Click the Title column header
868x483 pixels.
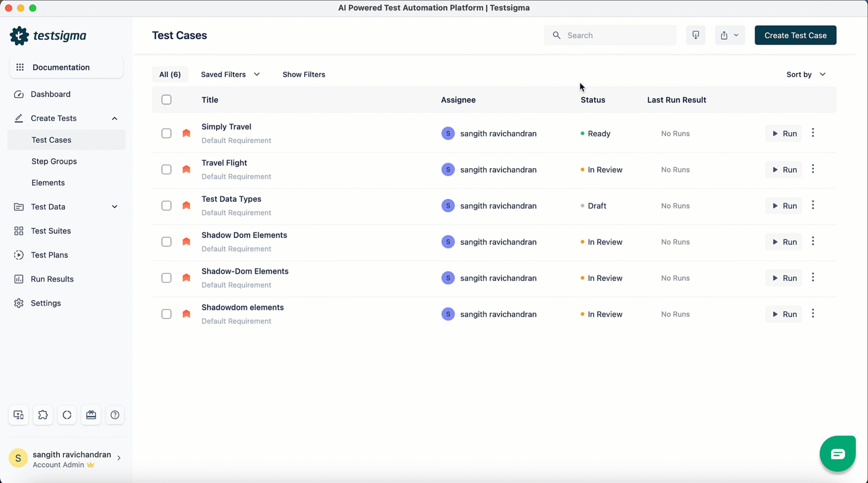click(x=210, y=100)
